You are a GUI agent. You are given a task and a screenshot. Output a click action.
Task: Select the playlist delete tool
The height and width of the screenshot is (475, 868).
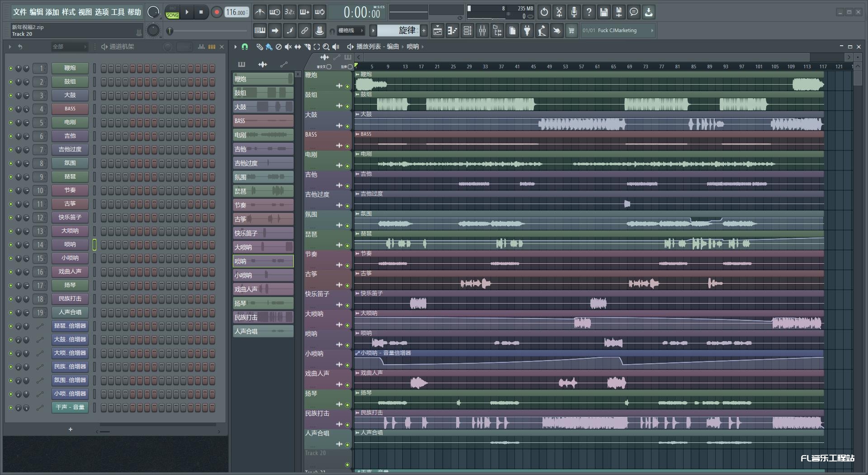278,47
